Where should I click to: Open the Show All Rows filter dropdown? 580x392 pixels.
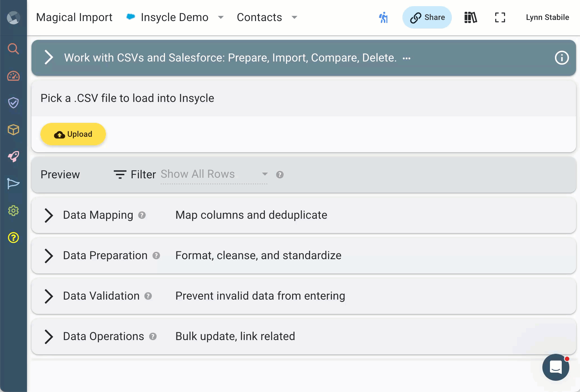(214, 174)
